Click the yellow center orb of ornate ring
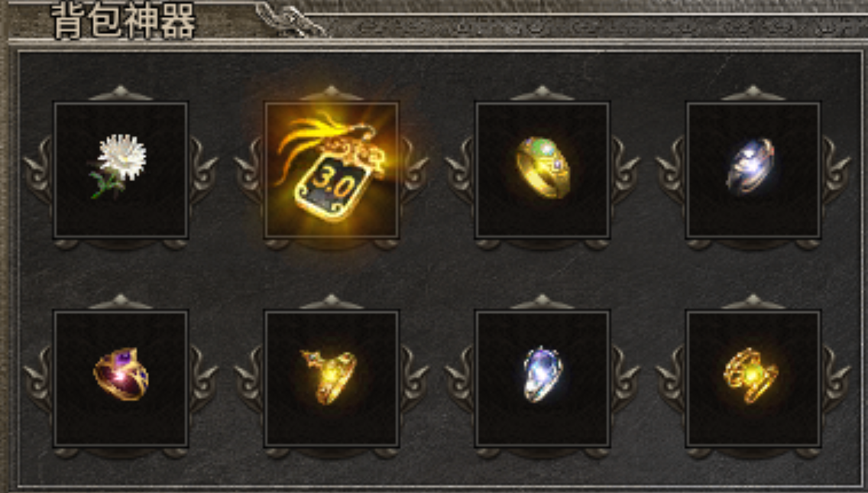Viewport: 868px width, 493px height. [751, 376]
